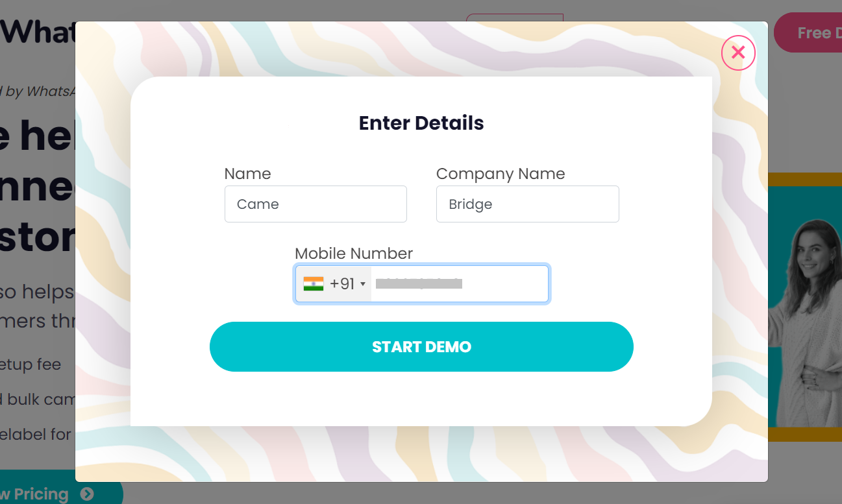Click the pink Free Demo button
The width and height of the screenshot is (842, 504).
click(811, 32)
